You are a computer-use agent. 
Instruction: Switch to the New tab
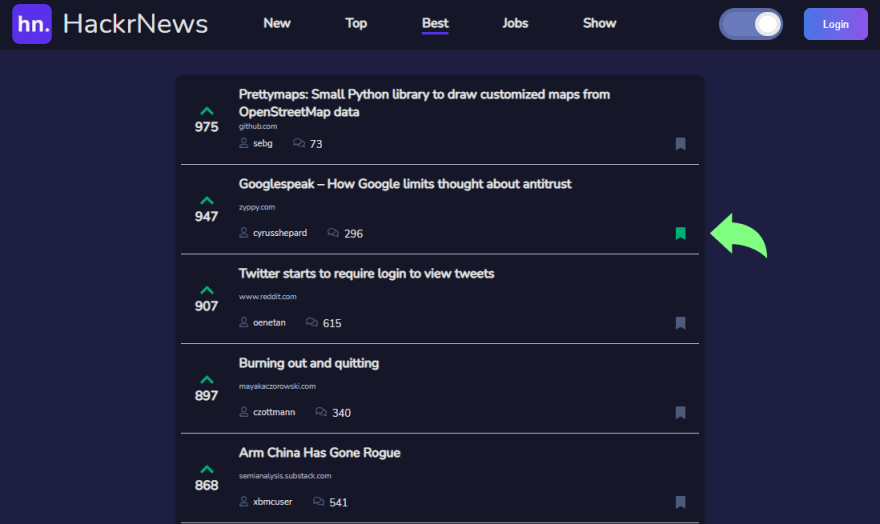click(277, 23)
